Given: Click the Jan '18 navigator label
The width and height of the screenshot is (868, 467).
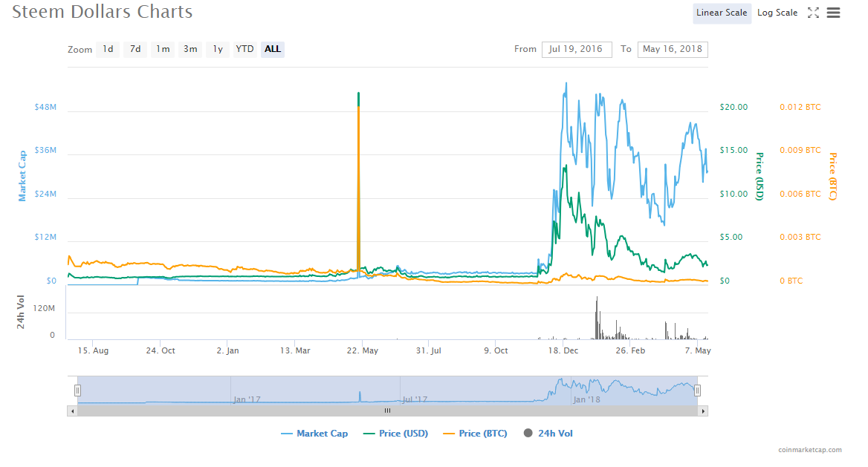Looking at the screenshot, I should coord(586,399).
